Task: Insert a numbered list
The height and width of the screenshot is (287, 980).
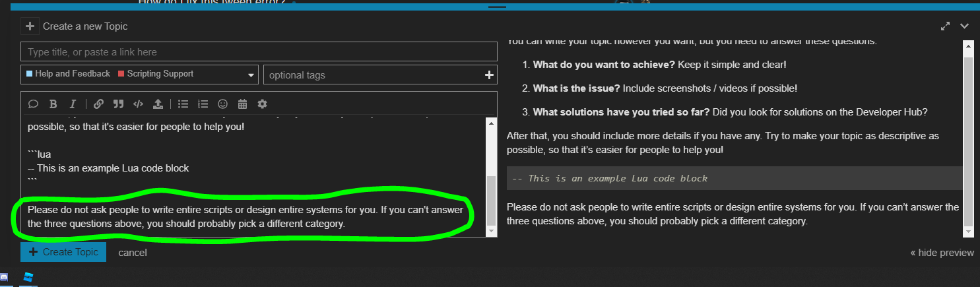Action: point(203,104)
